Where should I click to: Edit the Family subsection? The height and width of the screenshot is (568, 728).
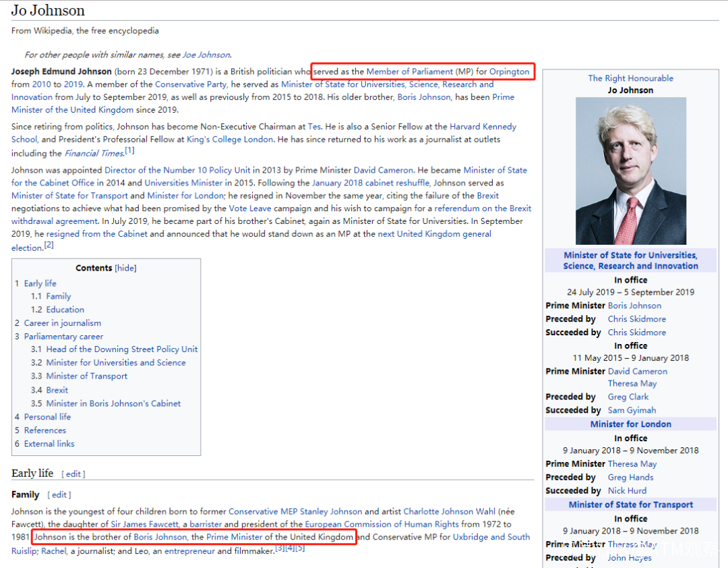pos(59,495)
